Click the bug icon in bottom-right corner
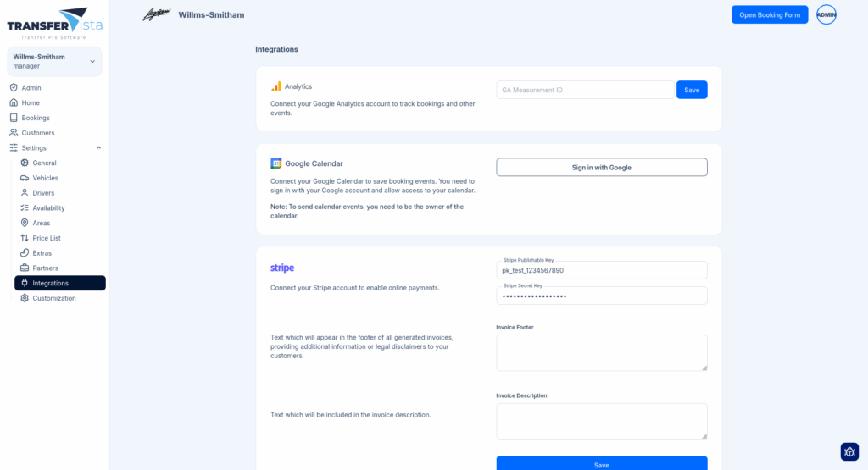Viewport: 868px width, 470px height. pos(849,451)
